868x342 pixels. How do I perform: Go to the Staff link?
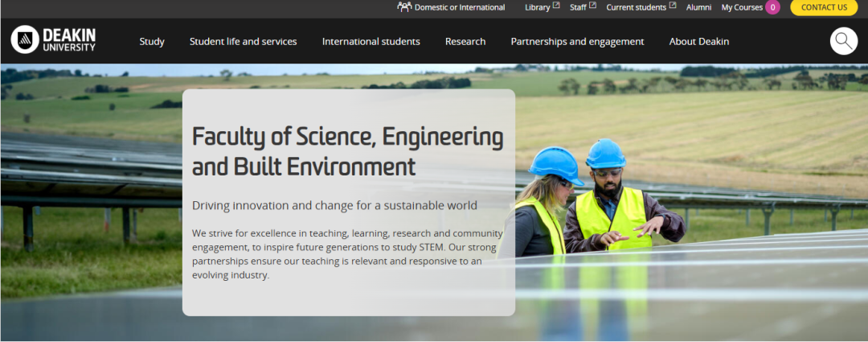(578, 8)
